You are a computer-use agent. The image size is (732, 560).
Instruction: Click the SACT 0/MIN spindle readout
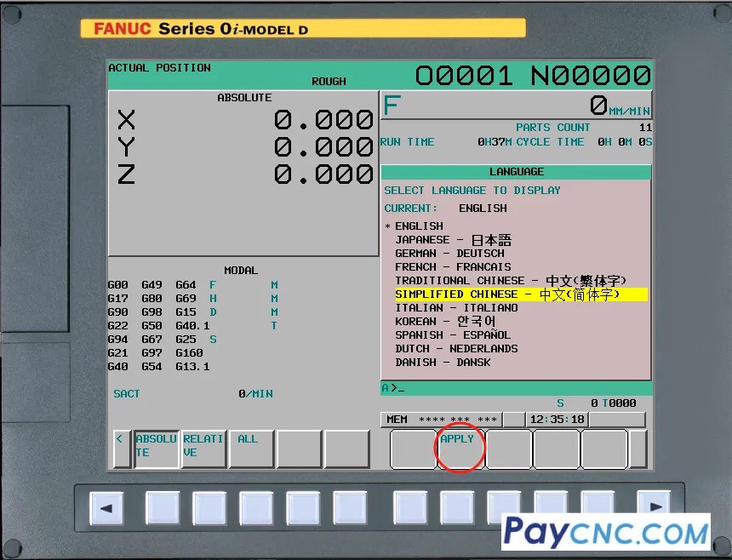pyautogui.click(x=193, y=394)
